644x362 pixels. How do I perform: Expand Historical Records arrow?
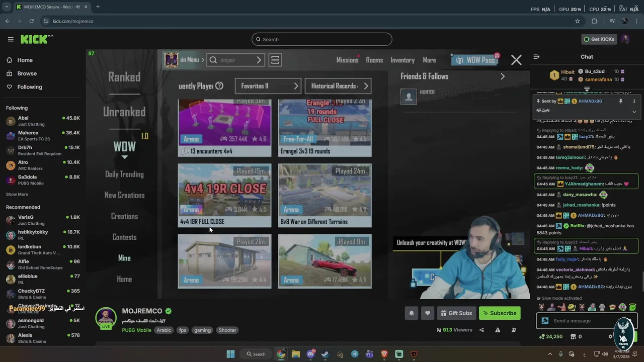pyautogui.click(x=366, y=86)
